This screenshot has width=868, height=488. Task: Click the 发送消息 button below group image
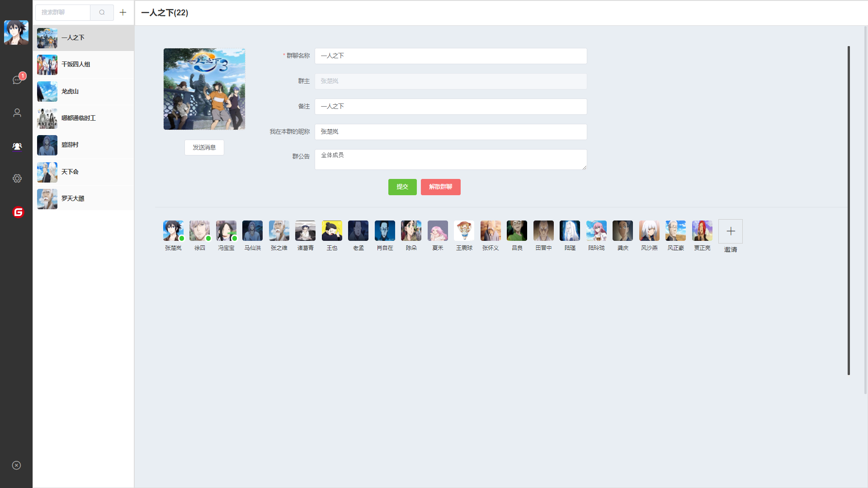click(204, 147)
